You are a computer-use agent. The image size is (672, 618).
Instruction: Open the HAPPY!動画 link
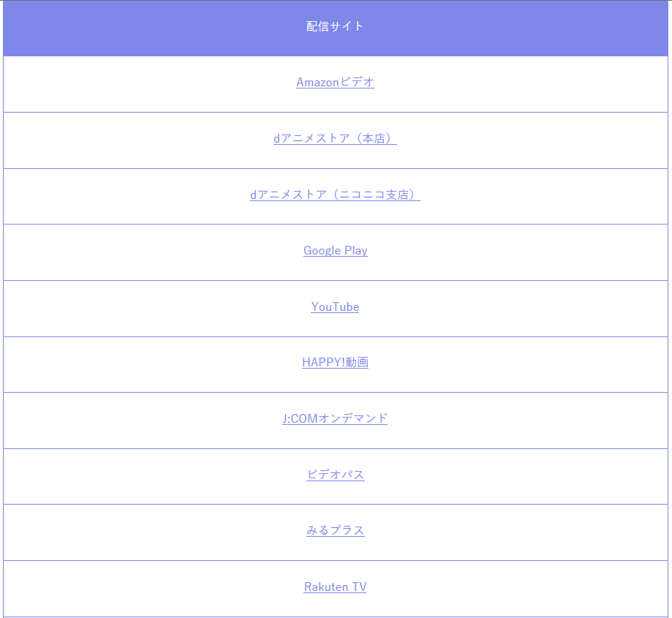335,362
